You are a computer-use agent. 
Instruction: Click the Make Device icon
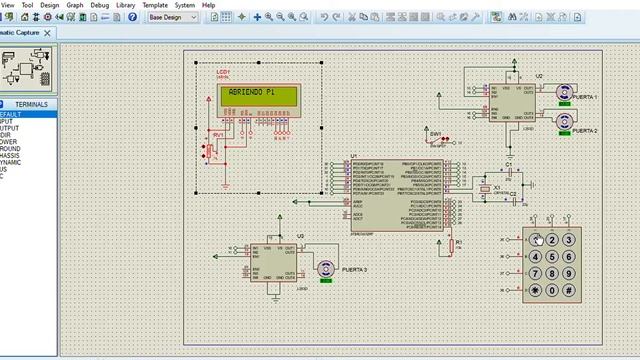pos(452,17)
